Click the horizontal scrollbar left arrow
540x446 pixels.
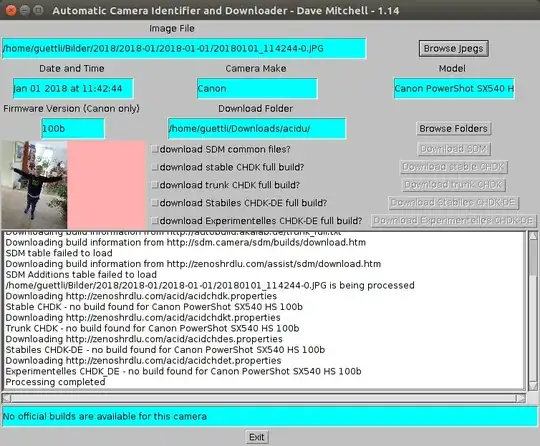tap(6, 398)
